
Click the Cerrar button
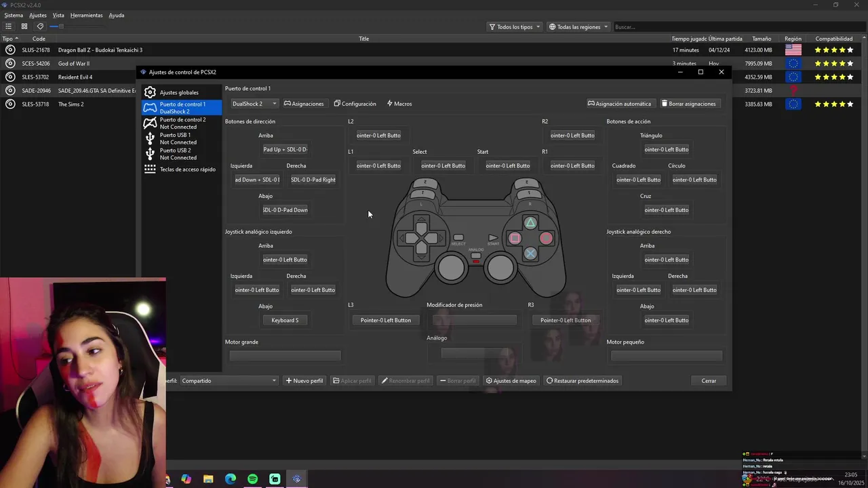[709, 381]
